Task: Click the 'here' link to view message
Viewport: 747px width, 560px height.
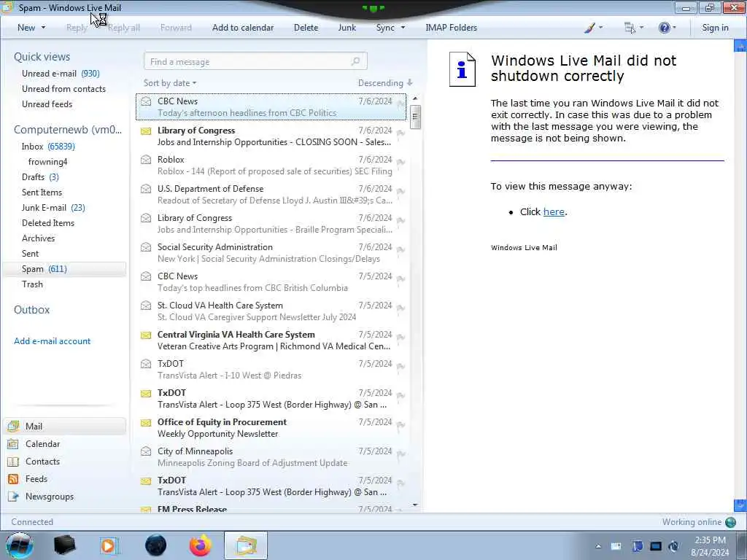Action: (x=554, y=212)
